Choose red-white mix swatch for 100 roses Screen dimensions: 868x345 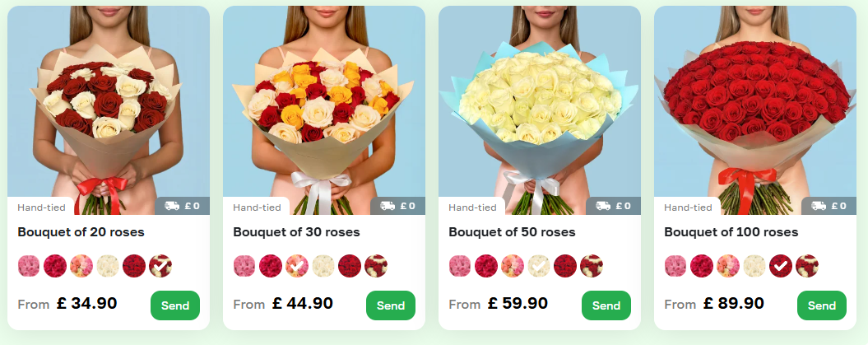point(807,266)
